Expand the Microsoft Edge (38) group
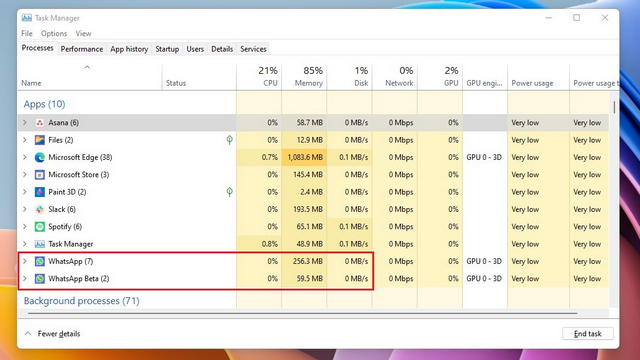 pyautogui.click(x=25, y=157)
